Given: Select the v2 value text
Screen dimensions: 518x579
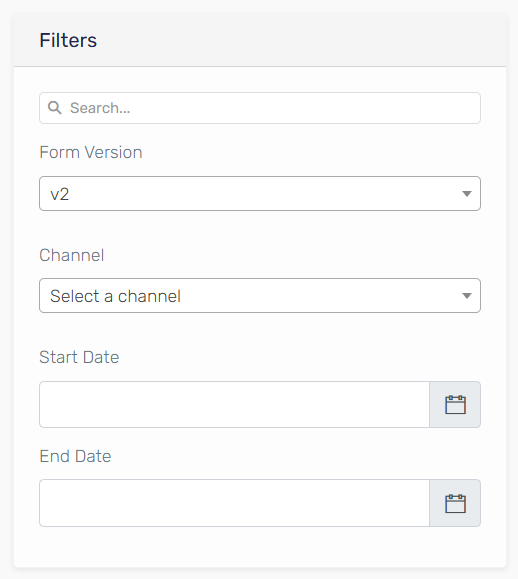Looking at the screenshot, I should tap(60, 194).
